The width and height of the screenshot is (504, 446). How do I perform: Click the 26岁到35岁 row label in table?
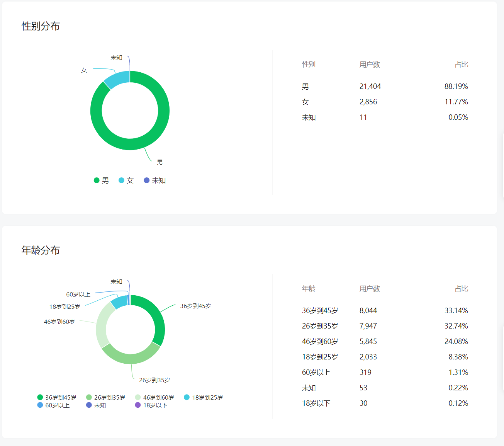click(x=320, y=326)
